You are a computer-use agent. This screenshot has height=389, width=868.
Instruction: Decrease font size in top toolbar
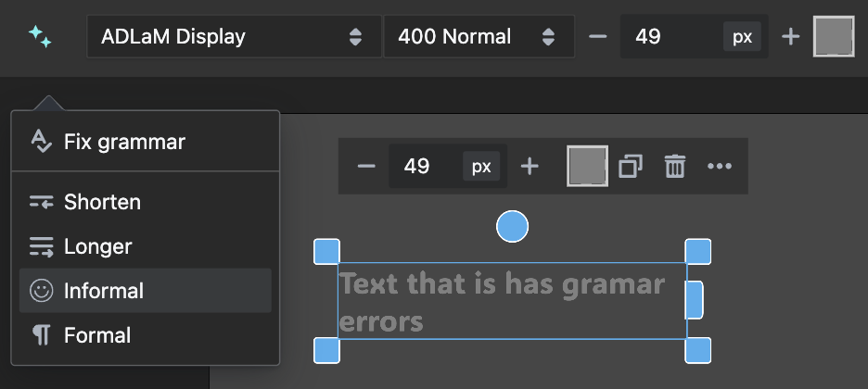click(x=598, y=36)
